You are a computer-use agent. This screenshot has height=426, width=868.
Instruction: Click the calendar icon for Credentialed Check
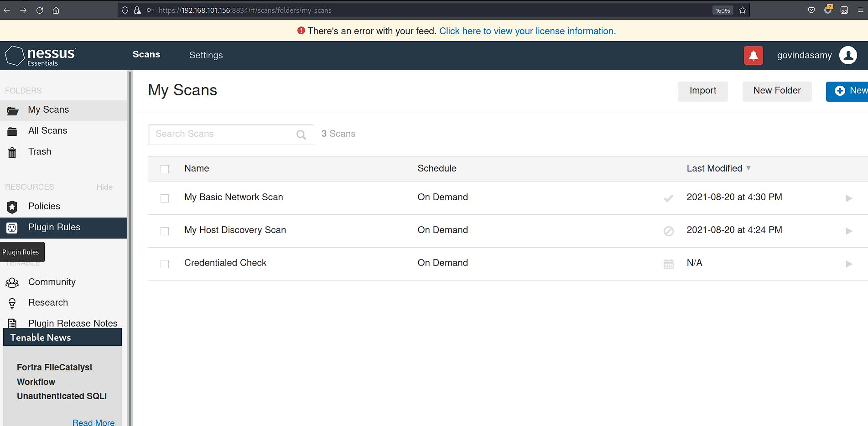(x=669, y=264)
